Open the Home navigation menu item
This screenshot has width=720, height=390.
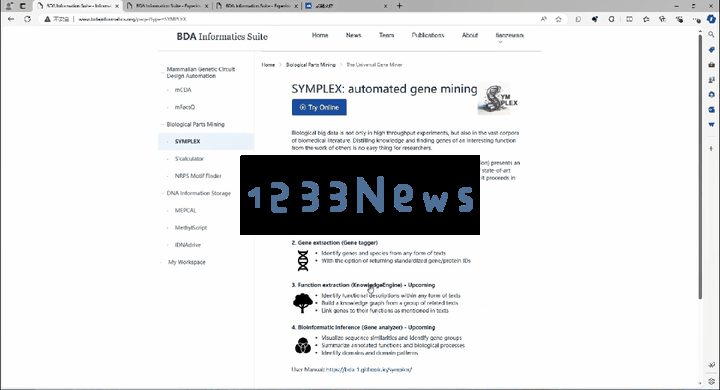(320, 35)
